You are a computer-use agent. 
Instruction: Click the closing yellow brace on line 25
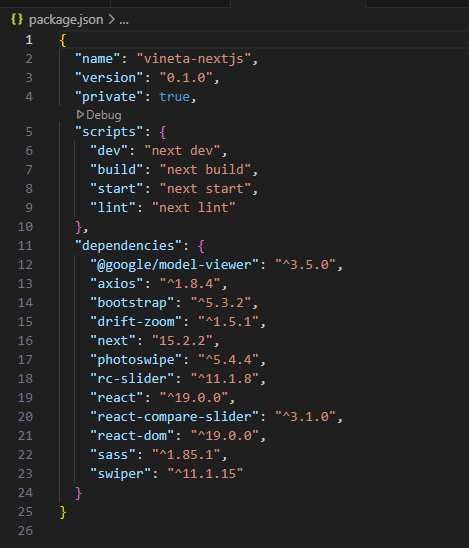(63, 512)
